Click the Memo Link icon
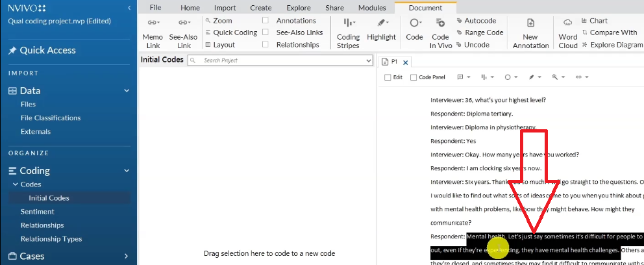Screen dimensions: 644x265 (153, 23)
